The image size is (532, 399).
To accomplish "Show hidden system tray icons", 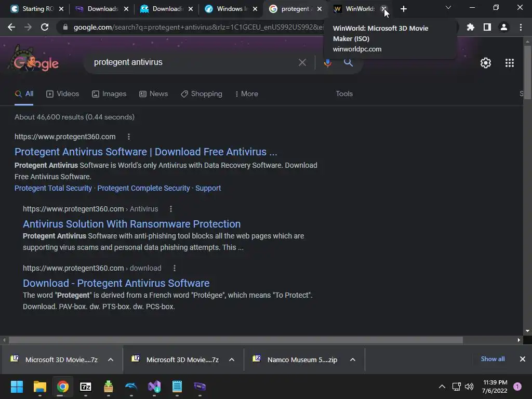I will 442,387.
